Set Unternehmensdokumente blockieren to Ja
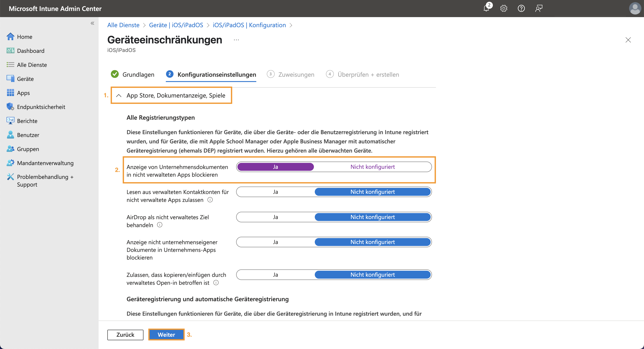Screen dimensions: 644x349 (275, 167)
